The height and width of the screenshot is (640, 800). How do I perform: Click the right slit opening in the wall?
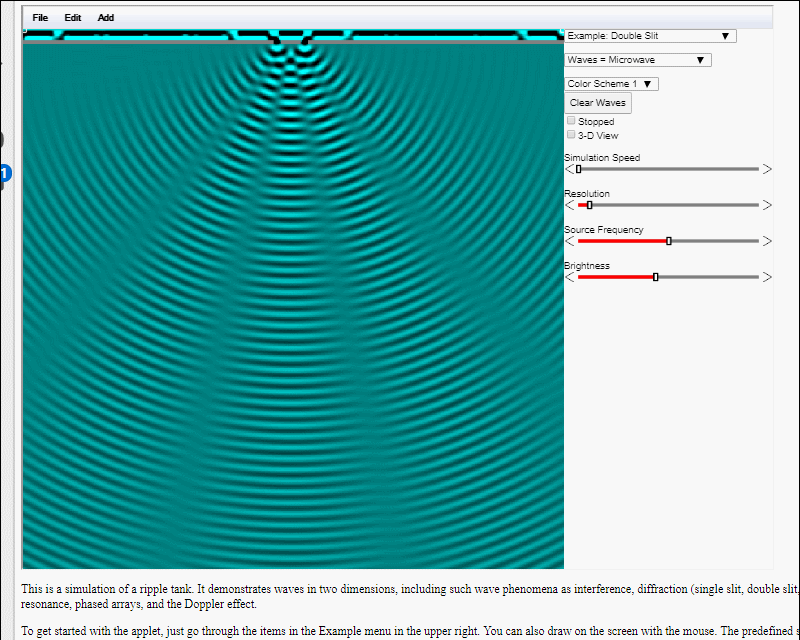click(x=306, y=42)
